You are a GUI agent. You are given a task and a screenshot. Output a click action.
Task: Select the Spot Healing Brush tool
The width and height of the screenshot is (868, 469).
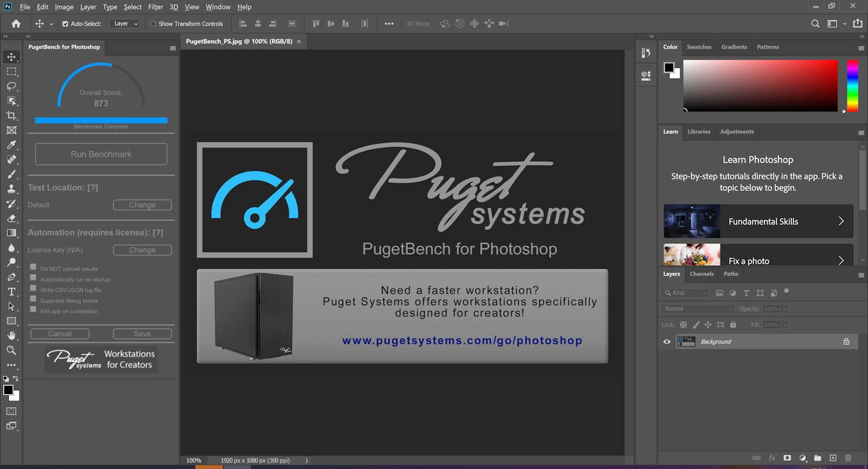11,159
